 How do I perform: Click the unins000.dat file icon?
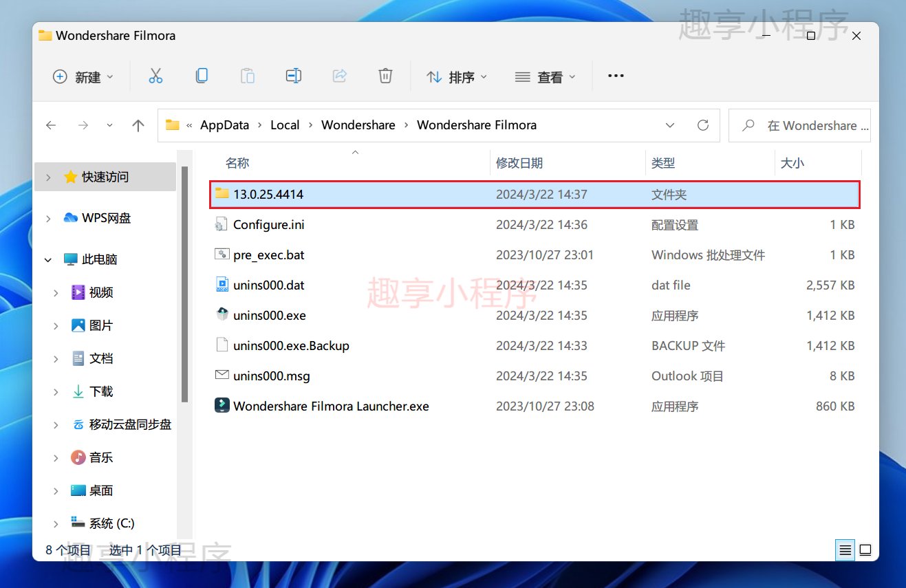pyautogui.click(x=222, y=285)
